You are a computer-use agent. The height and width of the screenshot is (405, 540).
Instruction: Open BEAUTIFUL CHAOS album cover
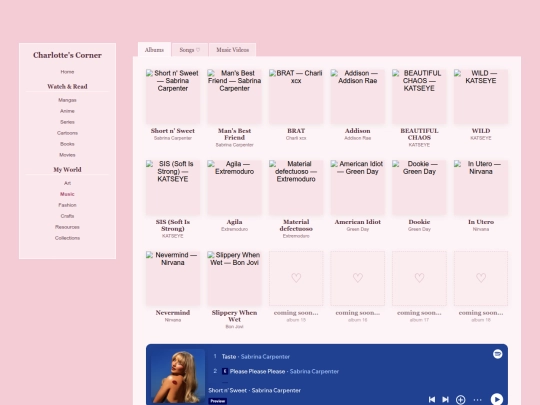click(x=419, y=96)
